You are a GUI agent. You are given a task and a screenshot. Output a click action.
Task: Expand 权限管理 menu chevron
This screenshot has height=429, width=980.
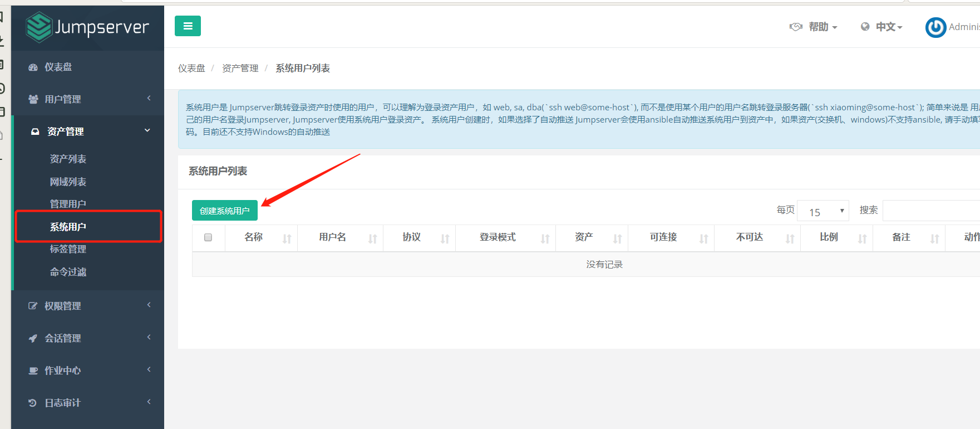tap(149, 305)
